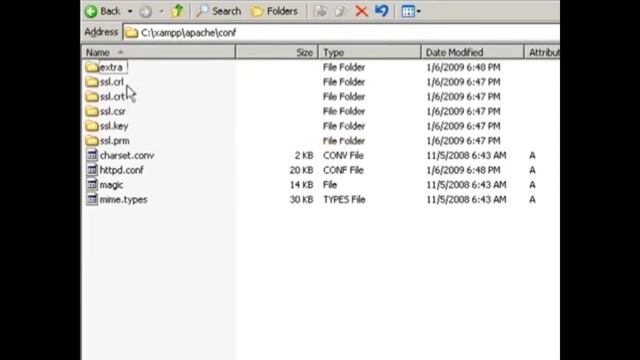Select the httpd.conf file icon
640x360 pixels.
coord(92,170)
